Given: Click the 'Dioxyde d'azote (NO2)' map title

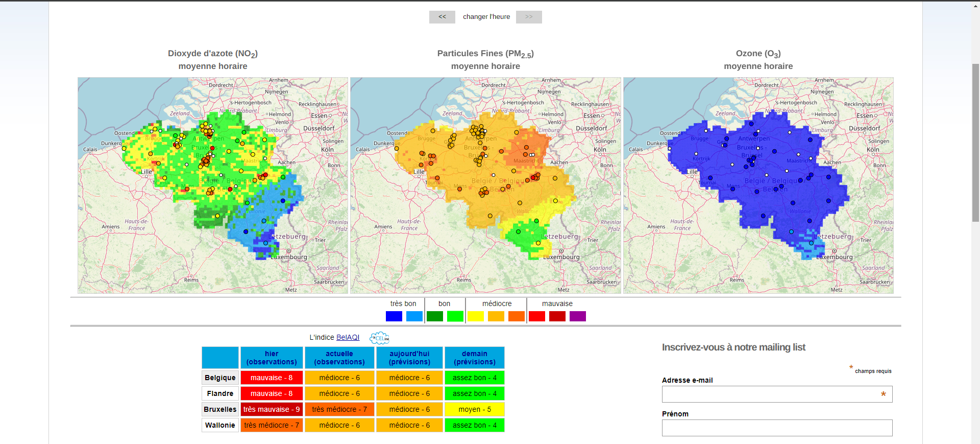Looking at the screenshot, I should point(213,54).
